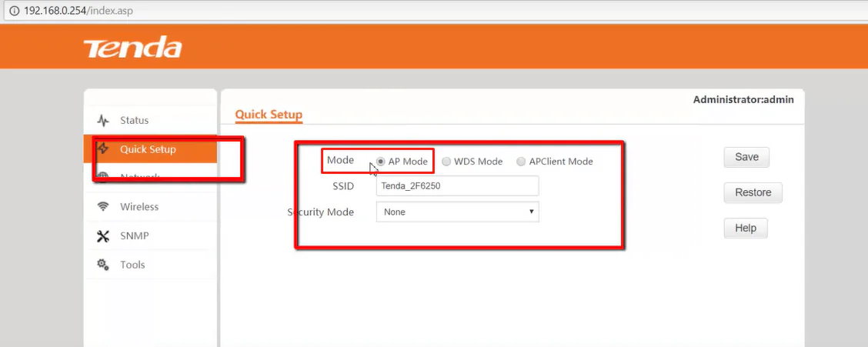Click the Wireless wifi icon
The image size is (868, 347).
tap(103, 206)
